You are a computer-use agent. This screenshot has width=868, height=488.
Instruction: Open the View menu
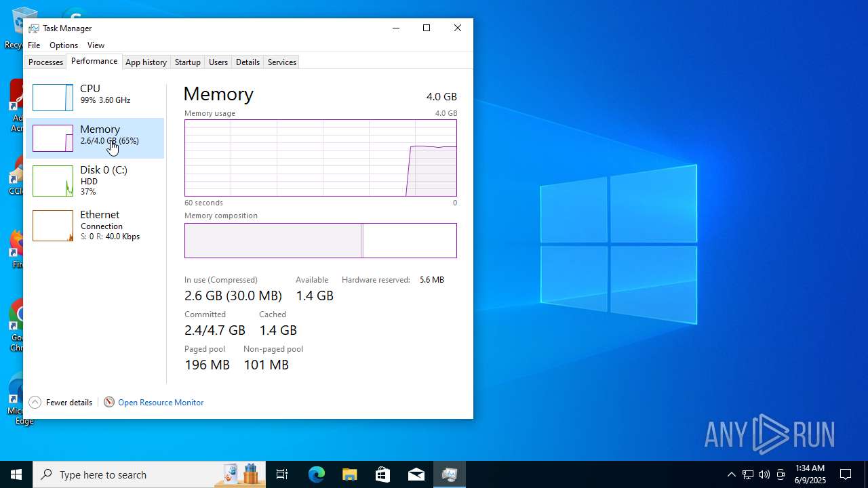click(x=96, y=45)
